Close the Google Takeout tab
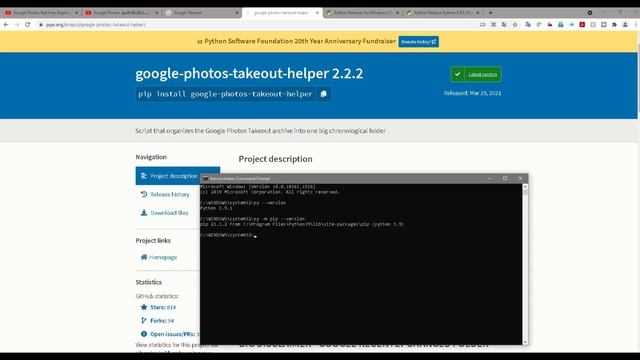640x360 pixels. (x=237, y=13)
